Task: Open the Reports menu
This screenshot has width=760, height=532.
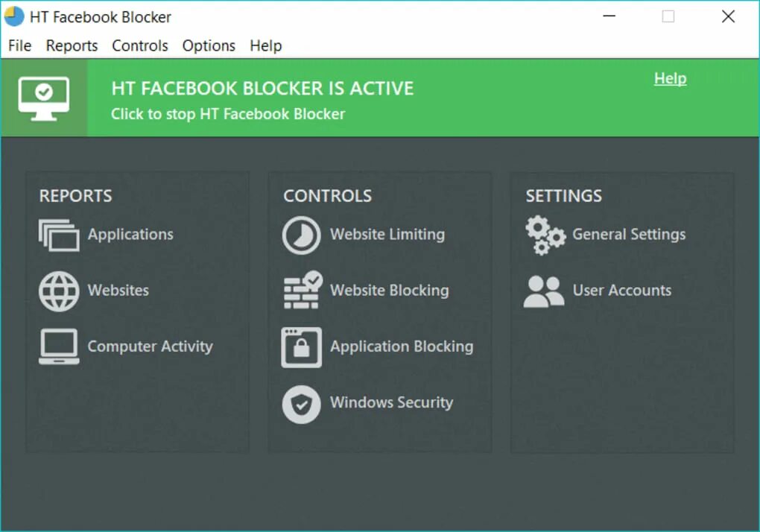Action: pyautogui.click(x=72, y=45)
